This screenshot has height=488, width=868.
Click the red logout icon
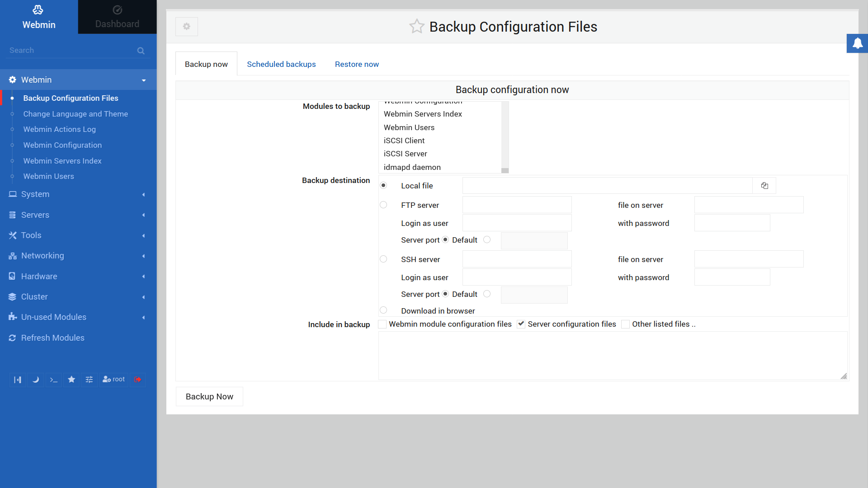click(137, 380)
